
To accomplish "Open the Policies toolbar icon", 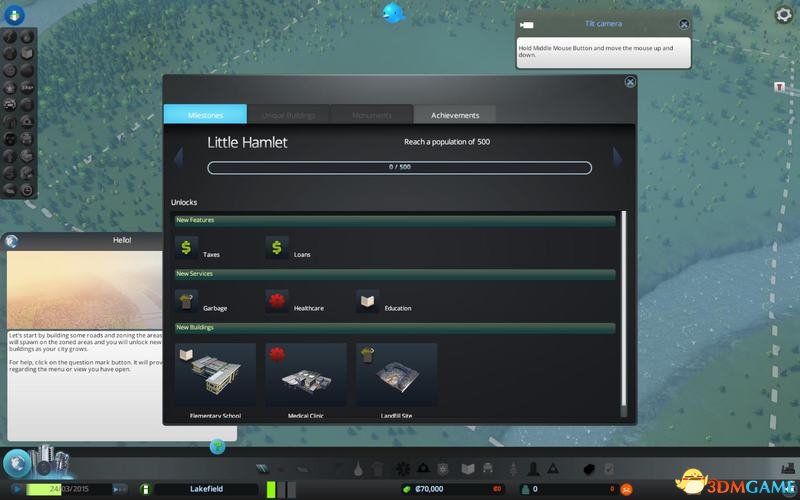I will 609,469.
